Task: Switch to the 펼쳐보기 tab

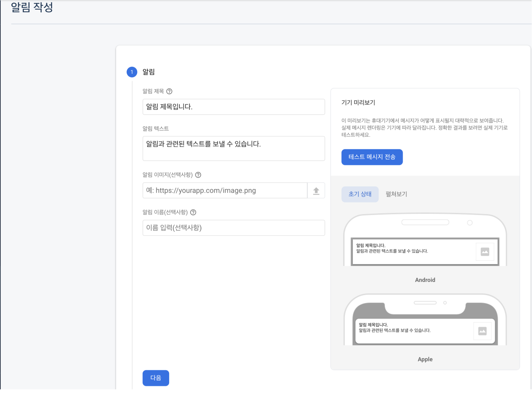Action: click(x=396, y=194)
